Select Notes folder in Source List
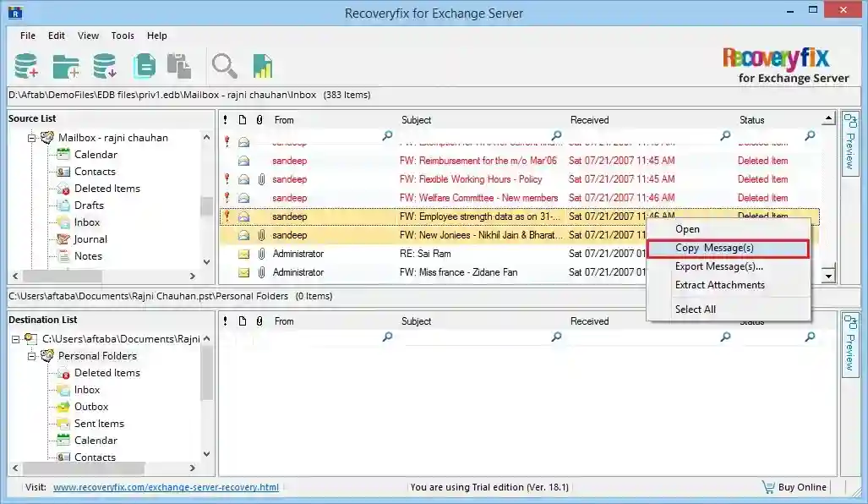This screenshot has height=504, width=868. click(88, 256)
